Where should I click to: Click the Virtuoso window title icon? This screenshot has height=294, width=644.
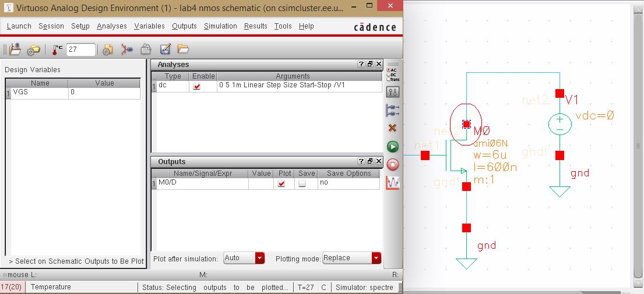point(8,8)
